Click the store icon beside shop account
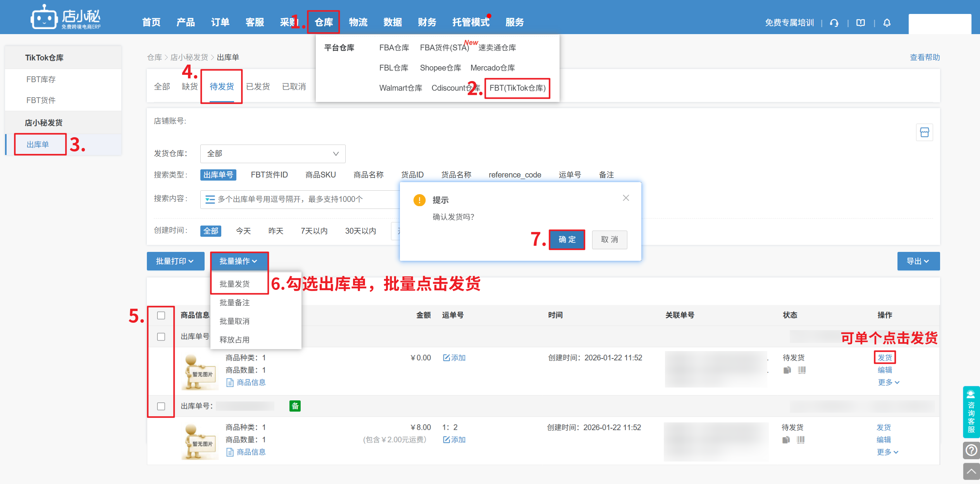The image size is (980, 484). (924, 133)
